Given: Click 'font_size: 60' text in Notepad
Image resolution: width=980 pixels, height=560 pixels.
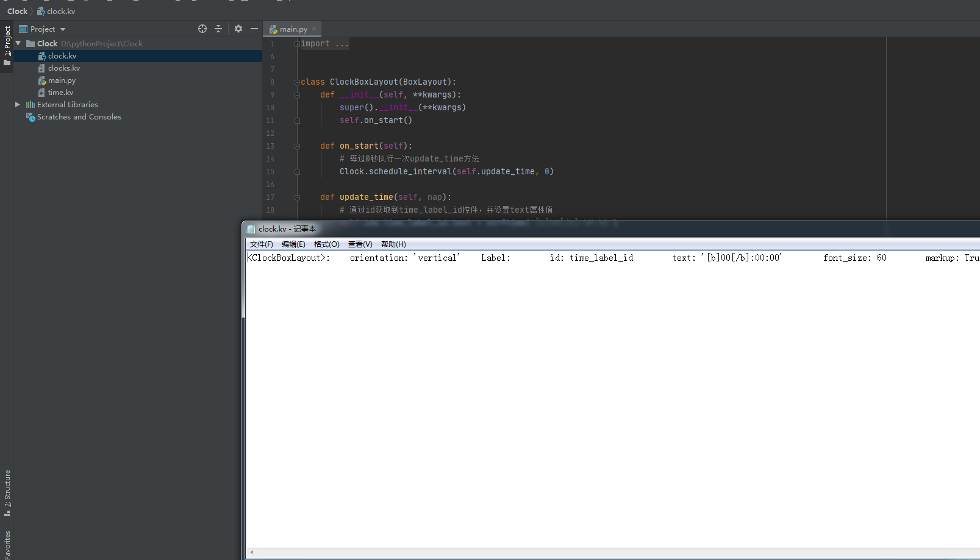Looking at the screenshot, I should 854,258.
